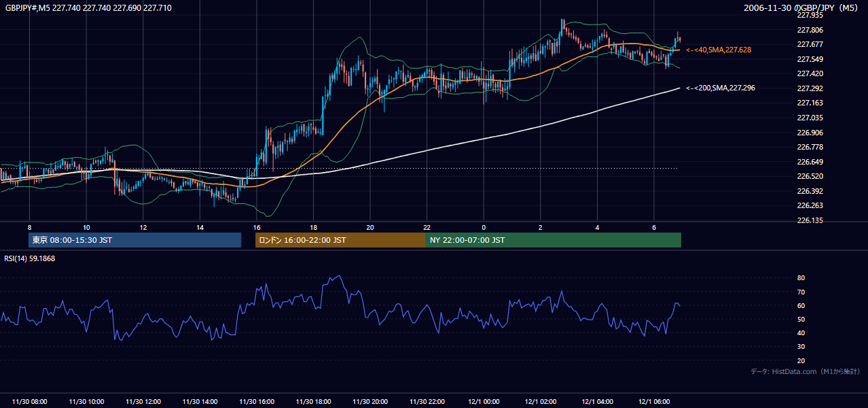This screenshot has width=868, height=408.
Task: Click the データ: HistData.com credit text
Action: (x=806, y=371)
